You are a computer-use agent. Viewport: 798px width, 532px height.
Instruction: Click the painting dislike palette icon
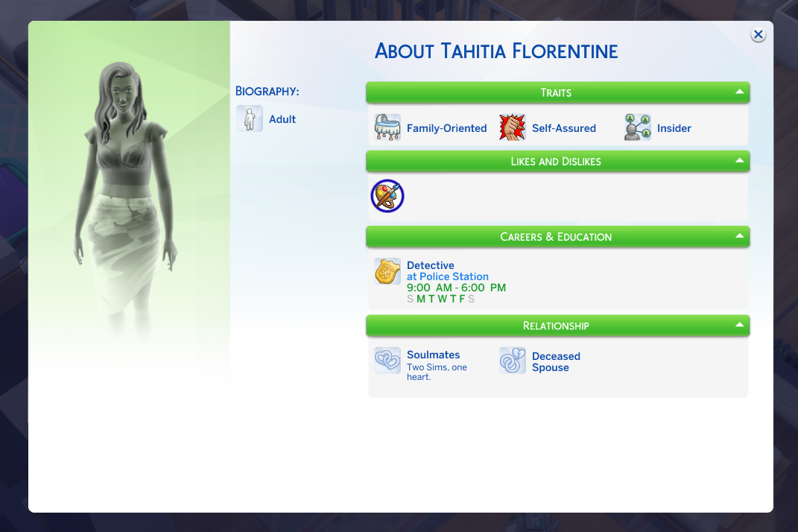tap(387, 197)
